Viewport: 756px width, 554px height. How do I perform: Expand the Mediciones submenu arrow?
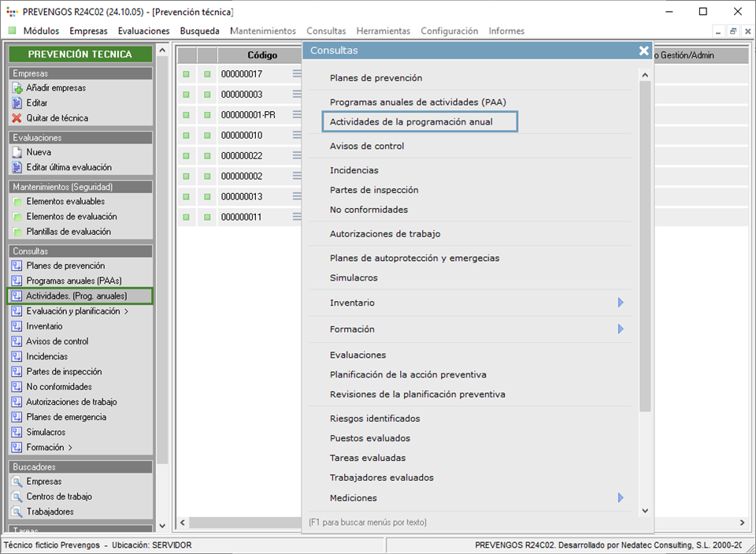coord(621,498)
